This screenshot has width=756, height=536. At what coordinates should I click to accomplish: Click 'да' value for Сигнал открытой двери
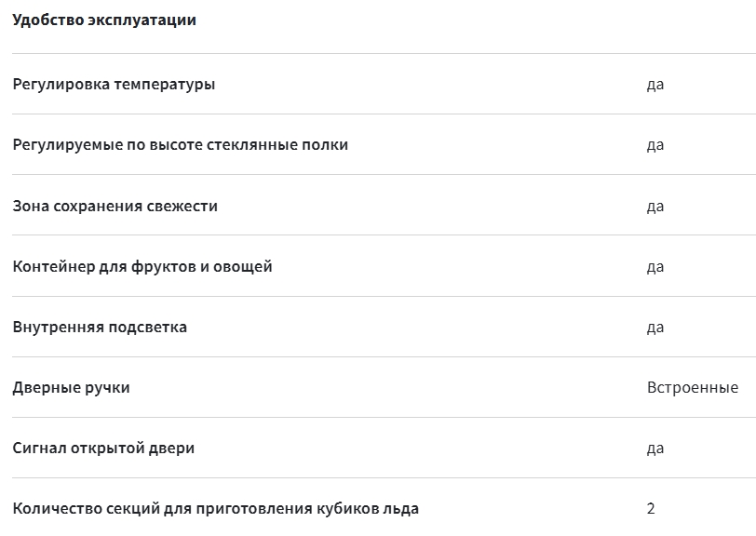pyautogui.click(x=655, y=449)
